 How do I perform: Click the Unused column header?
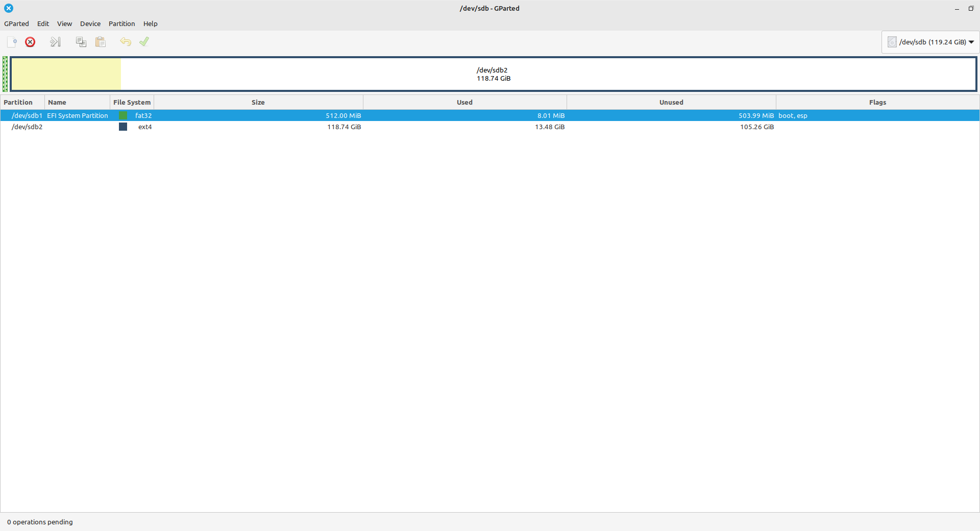[x=671, y=102]
